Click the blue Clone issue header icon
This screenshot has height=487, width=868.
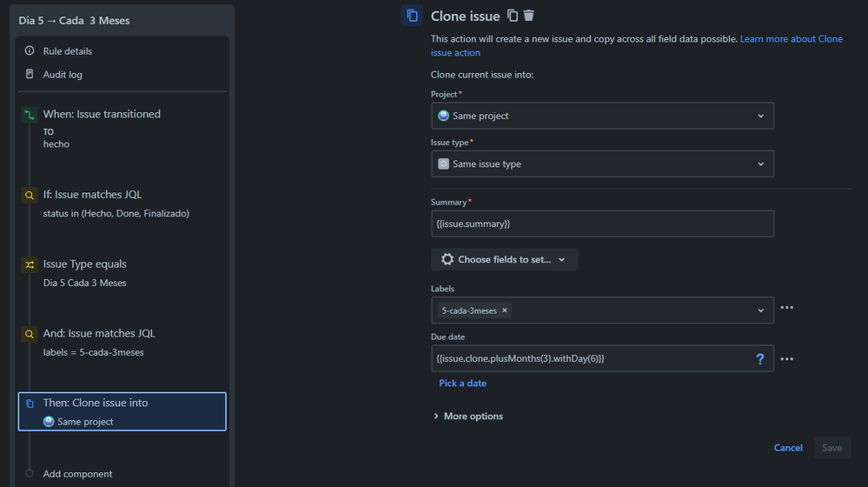[x=412, y=16]
